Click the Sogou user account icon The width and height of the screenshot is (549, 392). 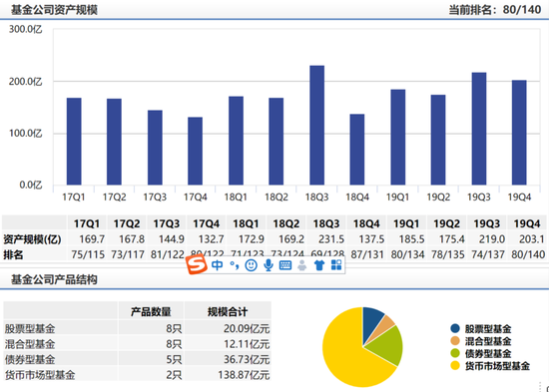tap(301, 265)
